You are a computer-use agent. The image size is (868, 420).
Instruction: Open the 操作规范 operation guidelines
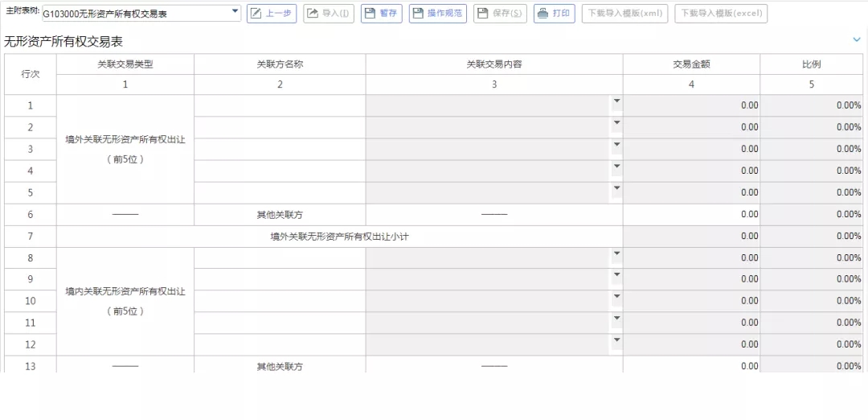[x=437, y=14]
